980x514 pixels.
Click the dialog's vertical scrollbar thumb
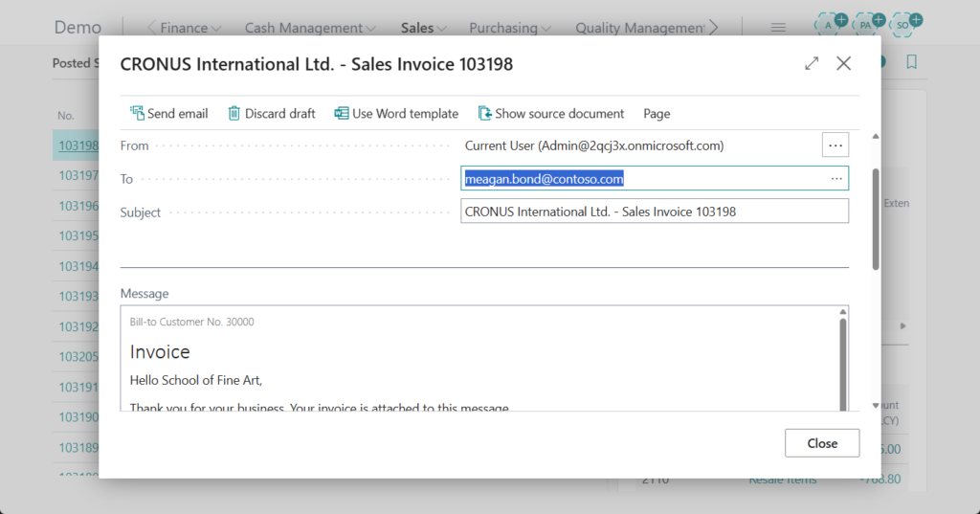[876, 219]
